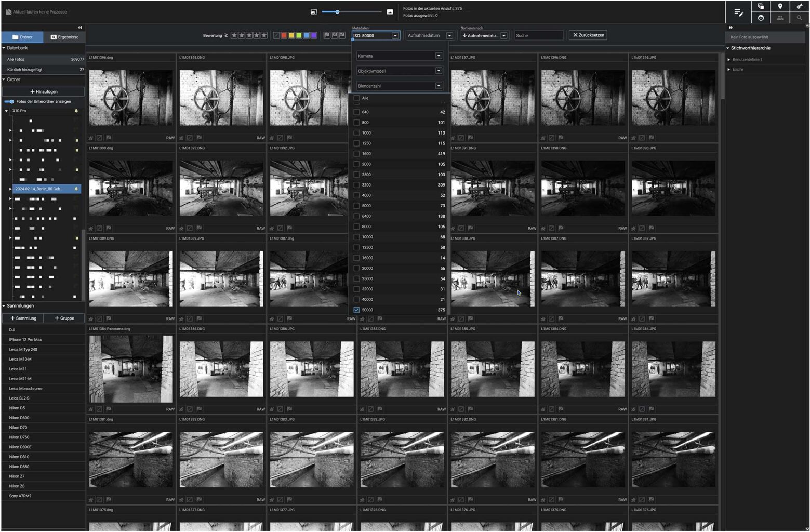Collapse the right panel with double-arrow icon

731,28
